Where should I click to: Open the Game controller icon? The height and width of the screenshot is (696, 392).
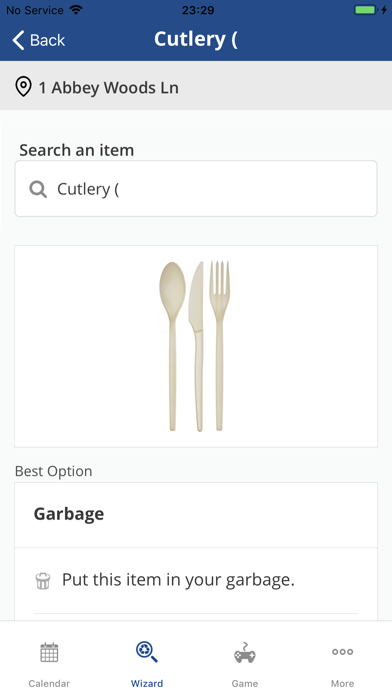pos(245,652)
